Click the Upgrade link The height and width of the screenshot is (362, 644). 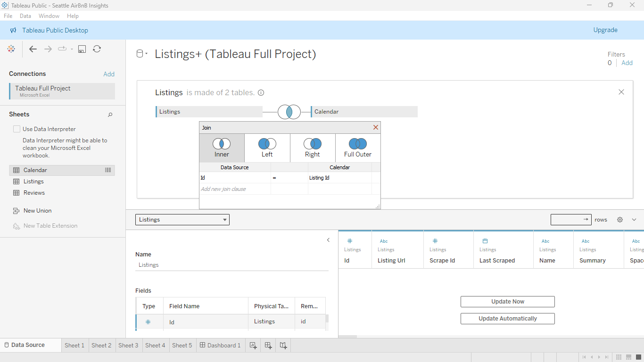tap(605, 30)
